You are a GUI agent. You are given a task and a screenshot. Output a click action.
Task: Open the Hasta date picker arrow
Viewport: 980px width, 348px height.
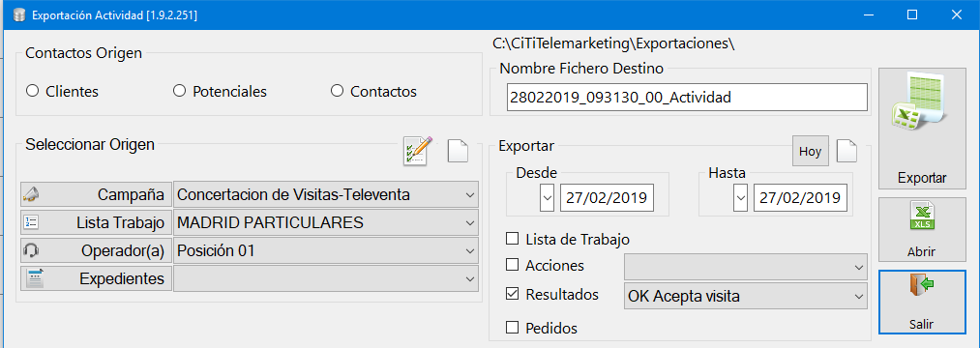pos(741,199)
